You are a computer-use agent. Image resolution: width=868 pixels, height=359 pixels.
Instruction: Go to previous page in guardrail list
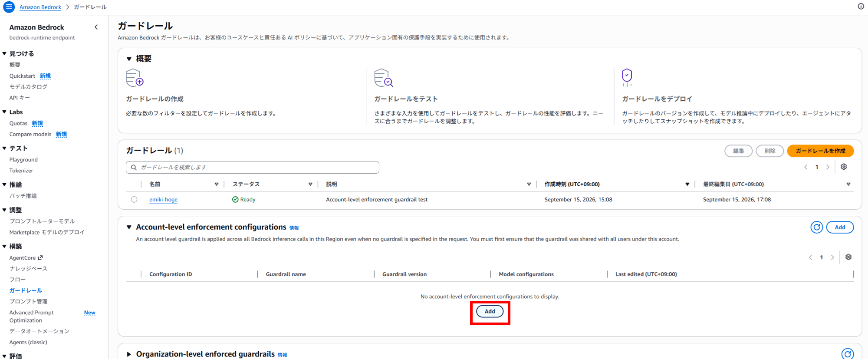pos(806,167)
